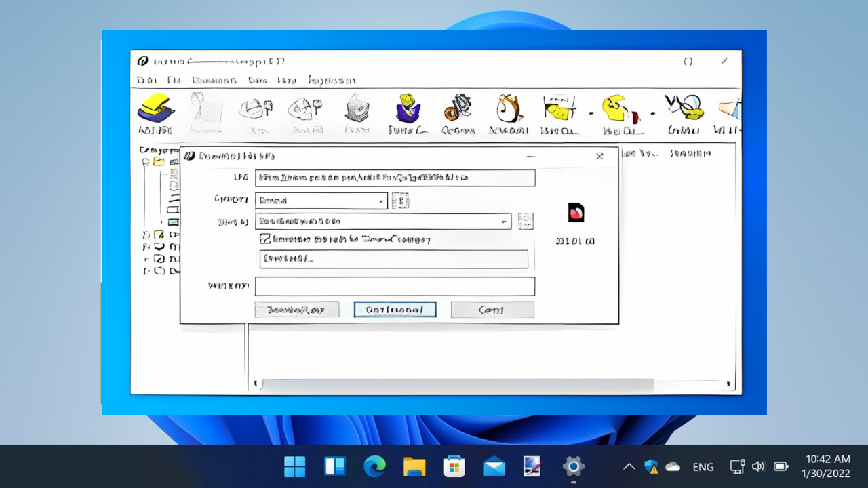This screenshot has height=488, width=868.
Task: Click the Cancel button in the dialog
Action: click(492, 310)
